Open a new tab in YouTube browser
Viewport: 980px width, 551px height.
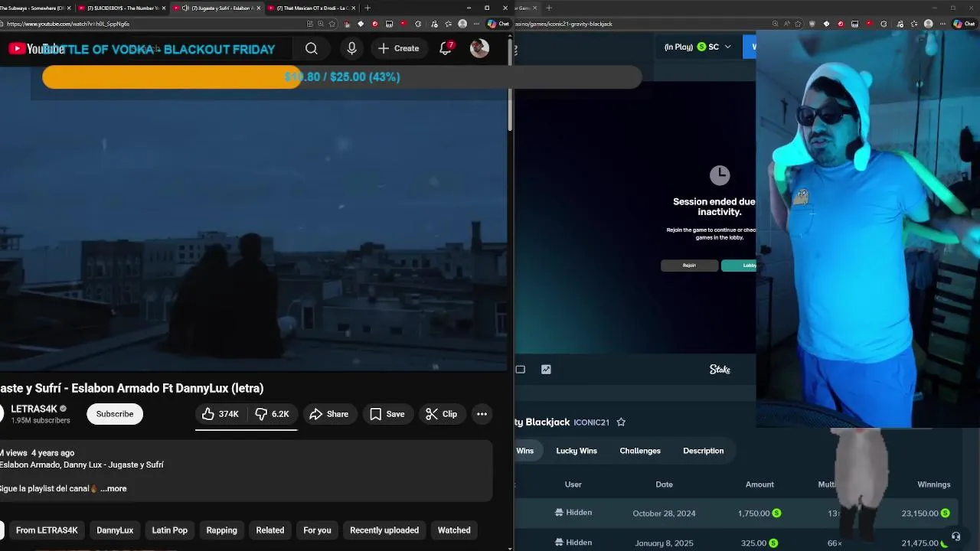pos(367,8)
